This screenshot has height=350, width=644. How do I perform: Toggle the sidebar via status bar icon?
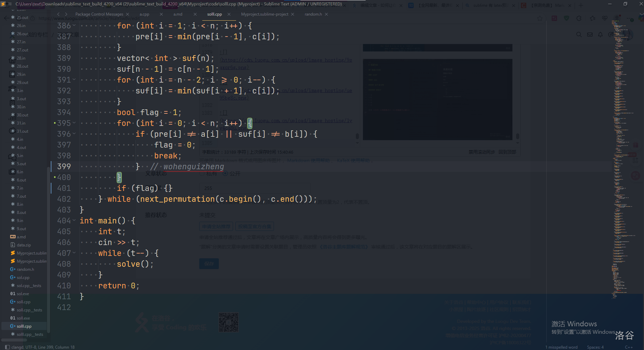7,347
